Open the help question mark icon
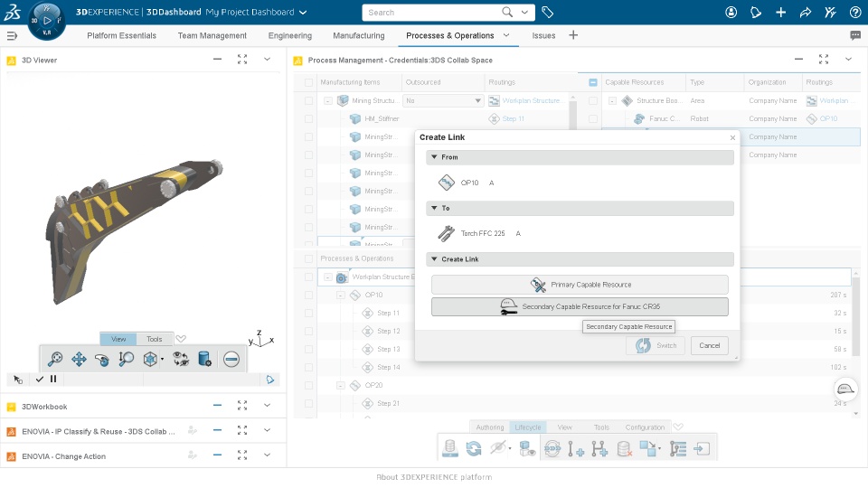The image size is (868, 488). 855,12
